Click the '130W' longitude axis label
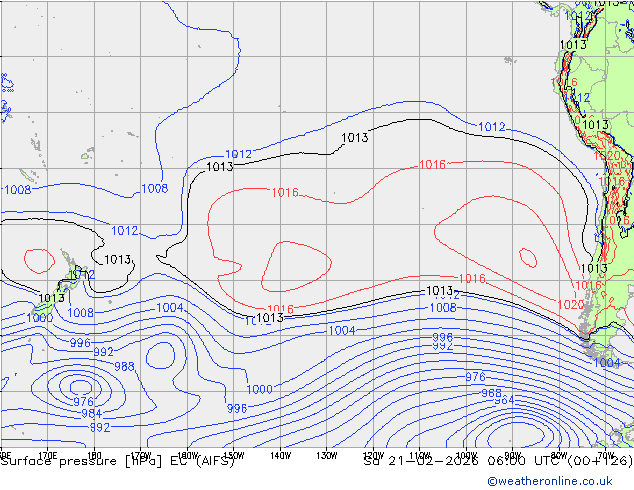Screen dimensions: 634x490 [327, 456]
